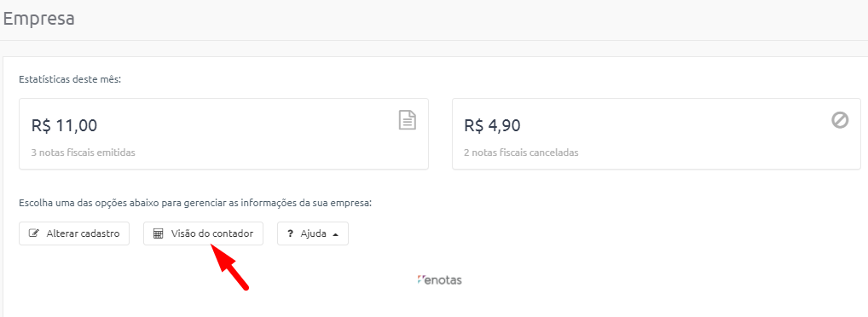Open the Visão do contador view
868x317 pixels.
point(203,233)
